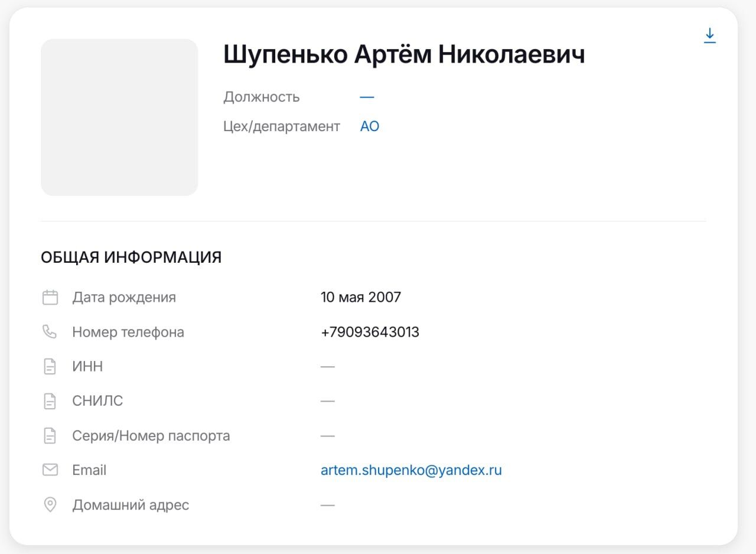Image resolution: width=756 pixels, height=554 pixels.
Task: Click the ОБЩАЯ ИНФОРМАЦИЯ section heading
Action: point(131,257)
